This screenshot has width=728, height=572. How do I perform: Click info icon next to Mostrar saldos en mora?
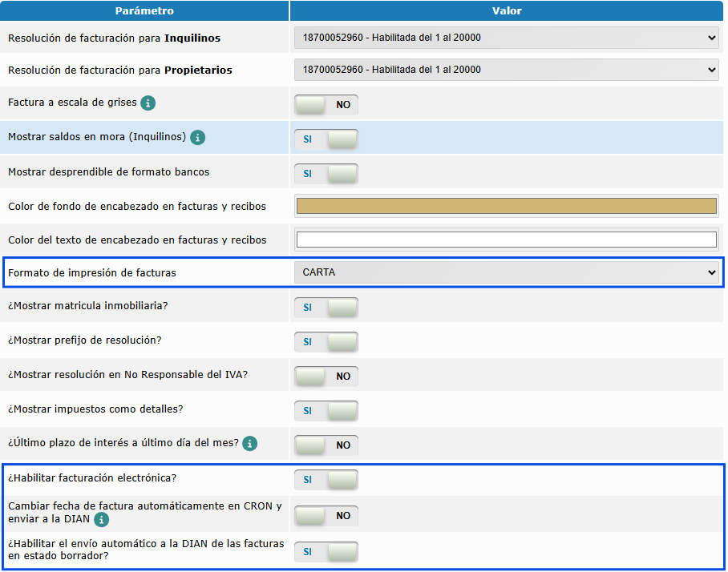(x=197, y=138)
